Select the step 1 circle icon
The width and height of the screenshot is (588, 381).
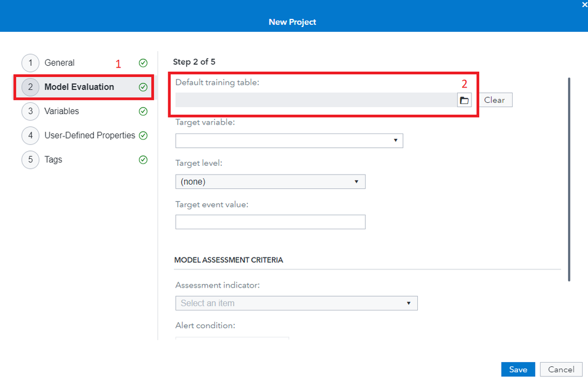coord(30,63)
